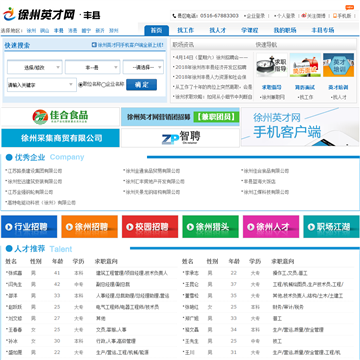Click the arrow icon on 职场江湖 tile
The width and height of the screenshot is (360, 360).
pyautogui.click(x=311, y=227)
